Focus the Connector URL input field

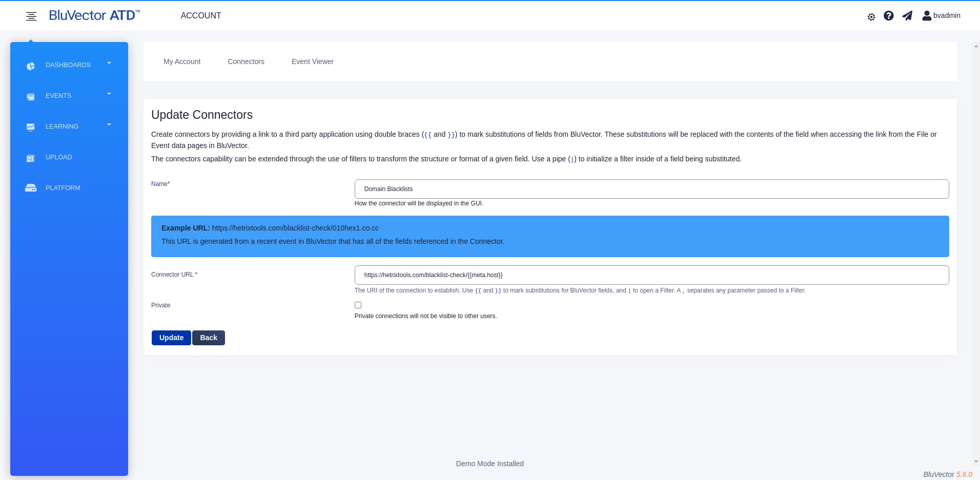pos(651,275)
